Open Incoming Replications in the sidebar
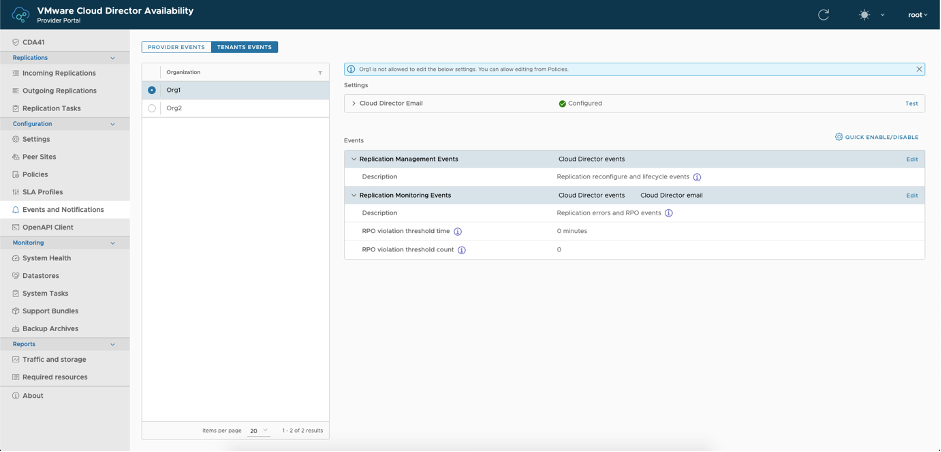941x452 pixels. (59, 73)
